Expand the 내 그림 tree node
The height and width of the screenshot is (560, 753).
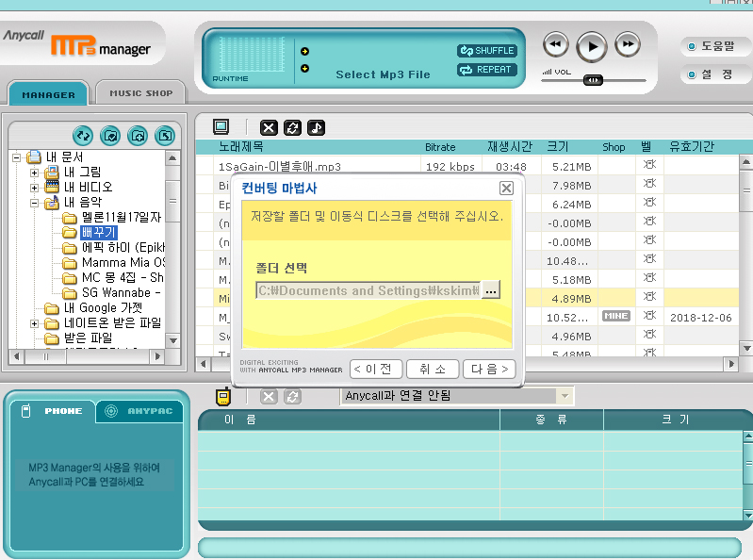34,173
